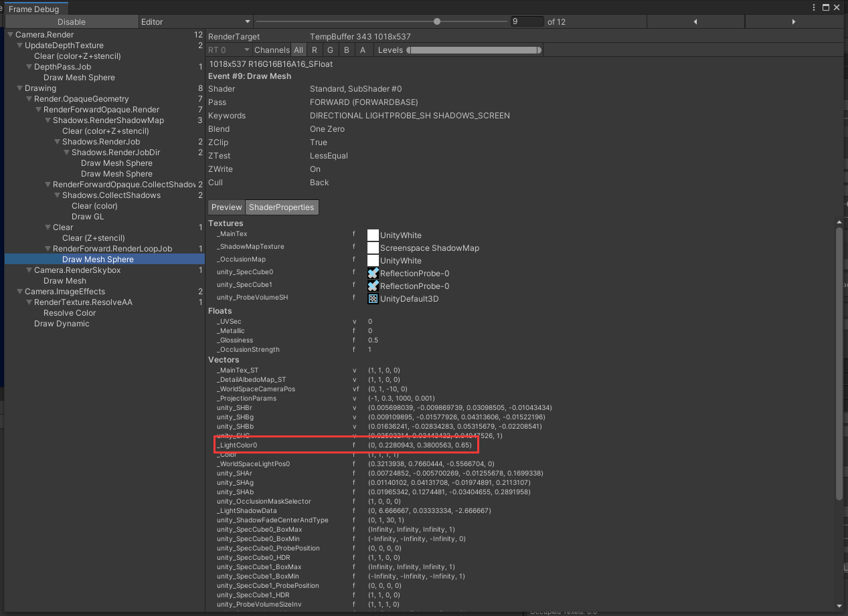Show only the A channel
Viewport: 848px width, 616px height.
point(363,50)
